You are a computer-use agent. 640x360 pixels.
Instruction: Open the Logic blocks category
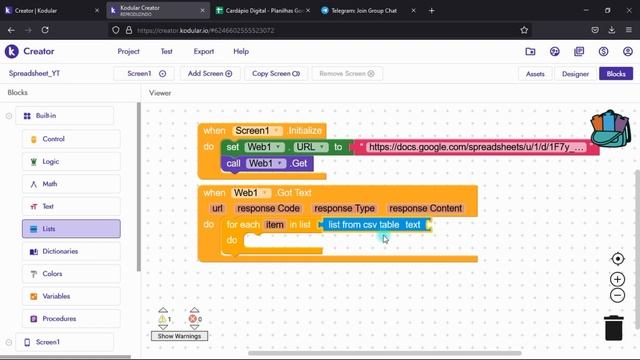[x=71, y=162]
